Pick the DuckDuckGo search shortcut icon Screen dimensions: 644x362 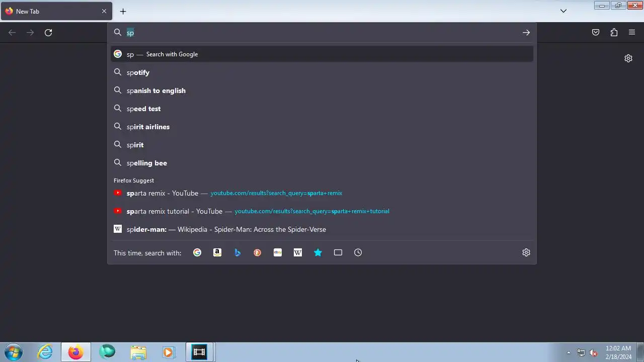click(x=258, y=252)
